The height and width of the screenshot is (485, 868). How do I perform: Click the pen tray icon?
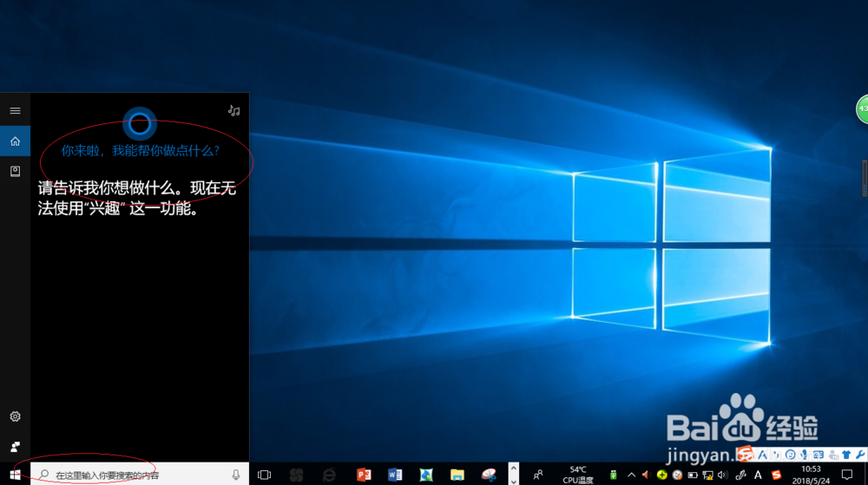740,475
